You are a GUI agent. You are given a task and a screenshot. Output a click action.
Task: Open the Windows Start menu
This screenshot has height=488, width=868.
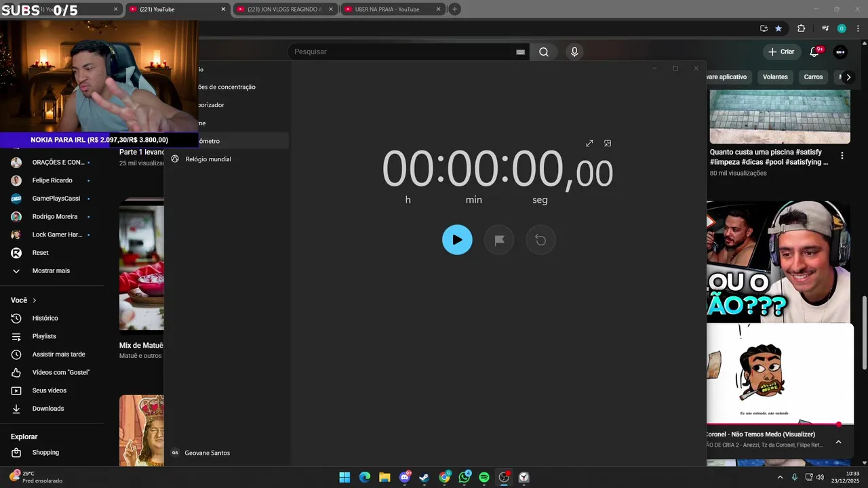[344, 477]
